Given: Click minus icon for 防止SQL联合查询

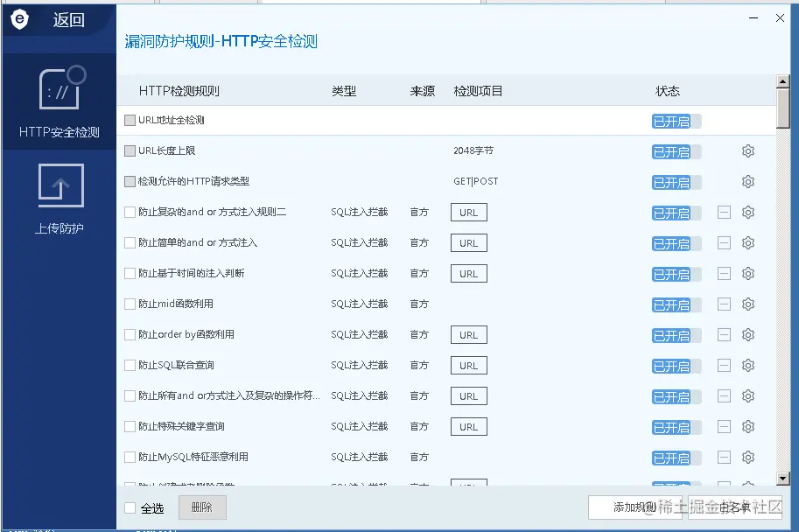Looking at the screenshot, I should pos(724,366).
